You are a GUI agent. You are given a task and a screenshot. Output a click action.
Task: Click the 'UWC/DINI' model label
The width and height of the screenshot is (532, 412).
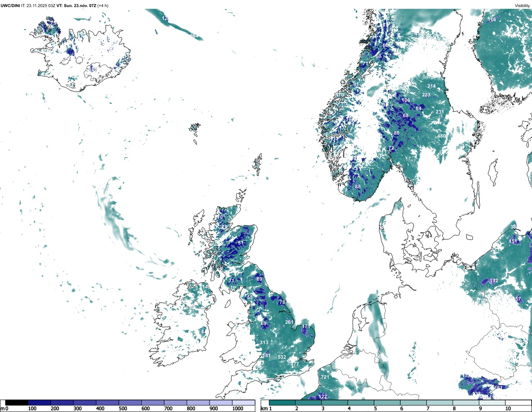tap(10, 5)
